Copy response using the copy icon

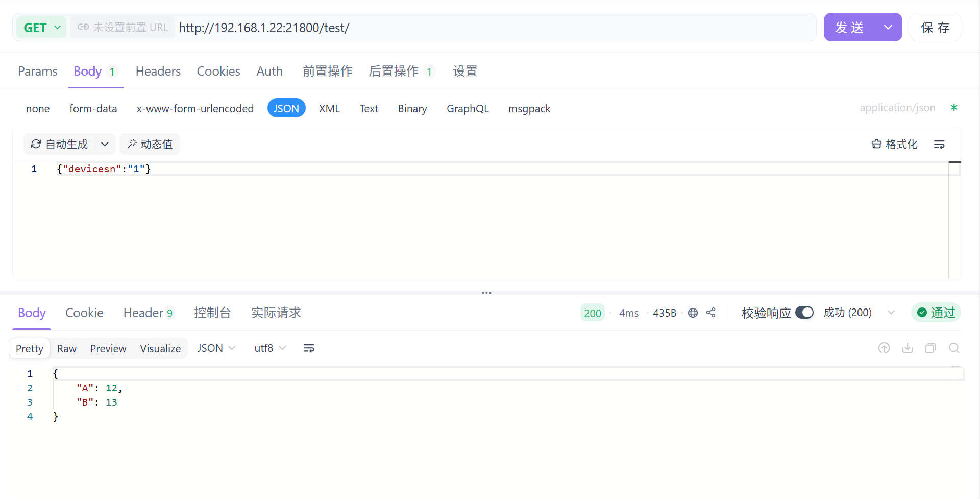pyautogui.click(x=930, y=348)
